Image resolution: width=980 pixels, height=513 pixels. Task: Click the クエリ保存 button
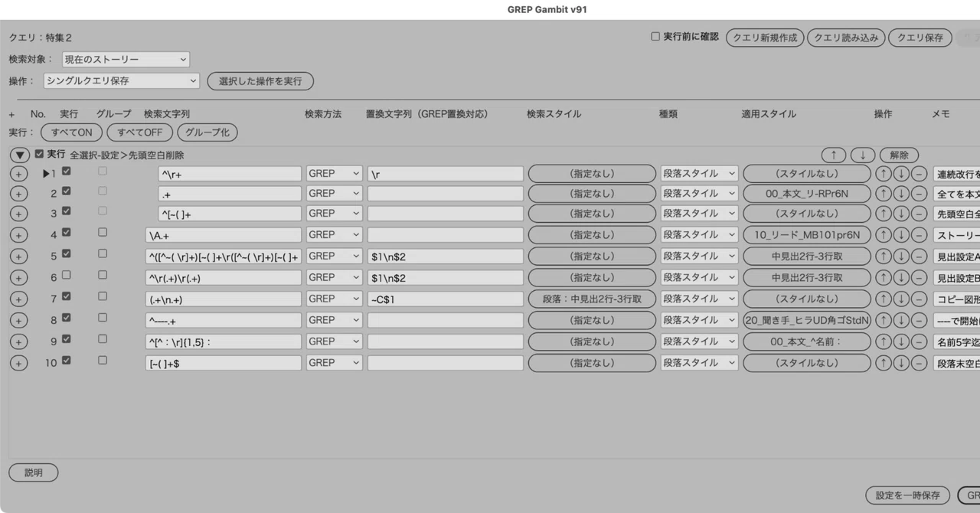tap(920, 38)
